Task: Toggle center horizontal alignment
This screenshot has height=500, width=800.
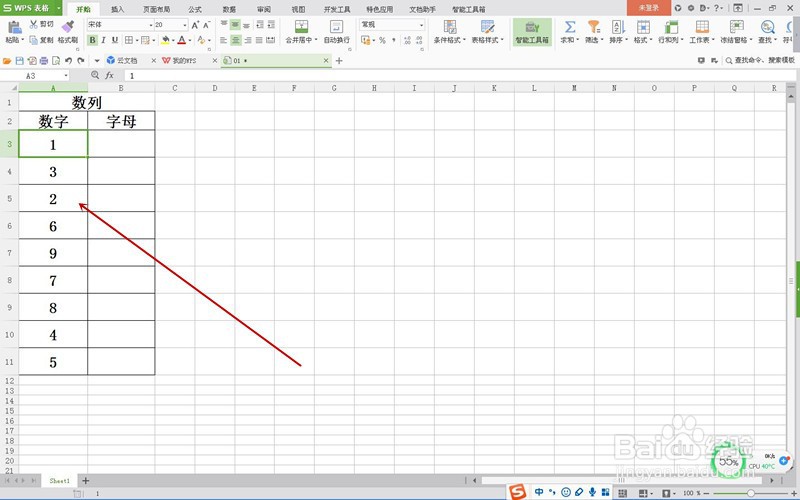Action: (235, 40)
